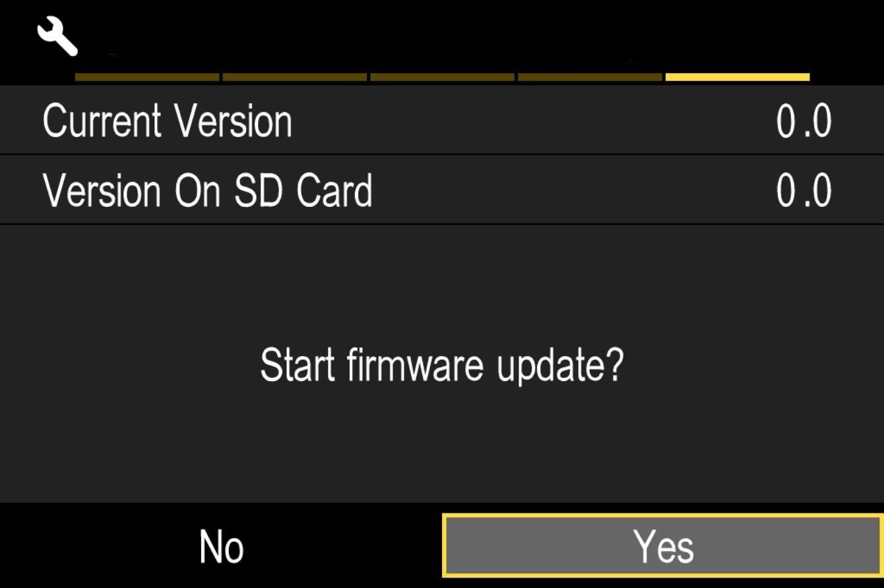Go to the fourth setup page tab
Image resolution: width=884 pixels, height=588 pixels.
[x=590, y=77]
